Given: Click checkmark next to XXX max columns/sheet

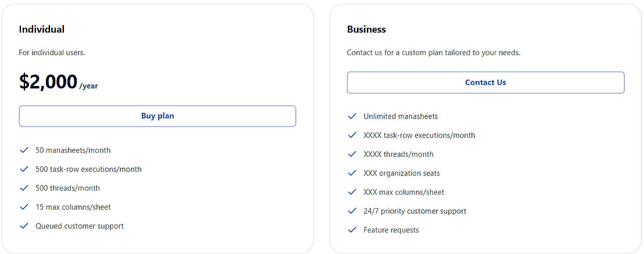Looking at the screenshot, I should pos(352,192).
